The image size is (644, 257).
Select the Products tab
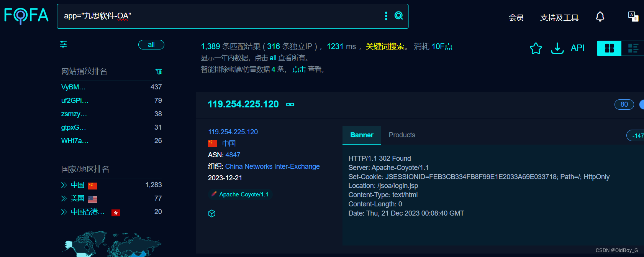[x=402, y=135]
